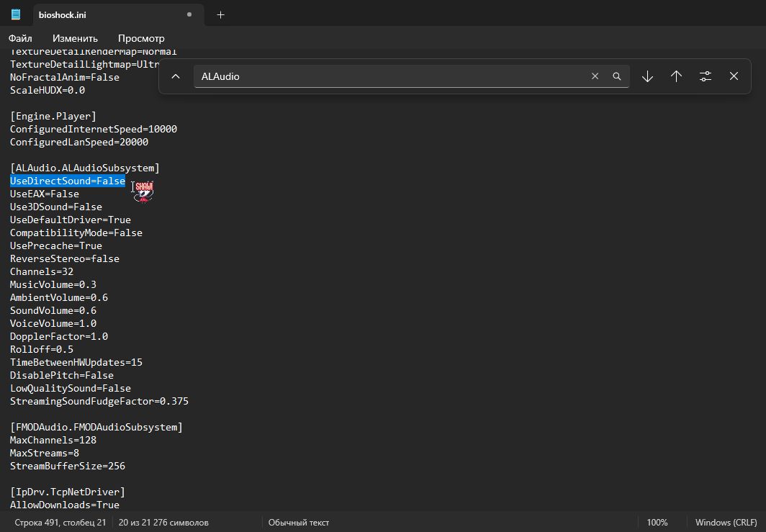Select the bioshock.ini tab

pyautogui.click(x=118, y=14)
